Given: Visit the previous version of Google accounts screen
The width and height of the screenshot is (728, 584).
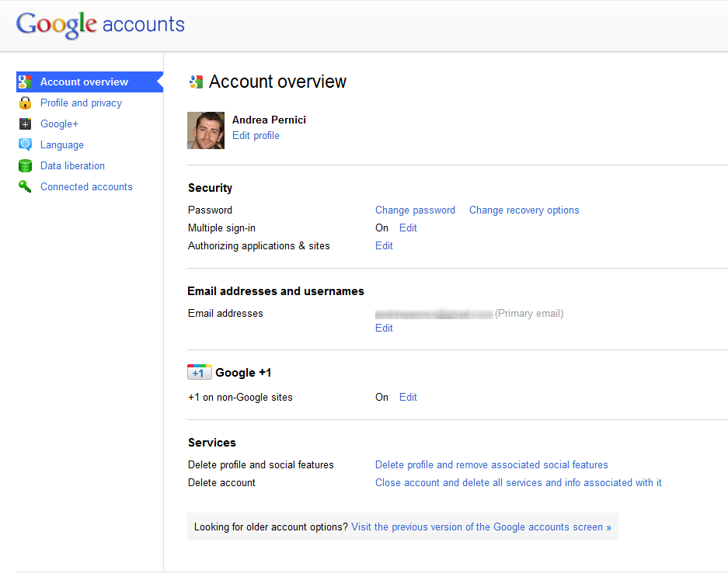Looking at the screenshot, I should tap(481, 527).
